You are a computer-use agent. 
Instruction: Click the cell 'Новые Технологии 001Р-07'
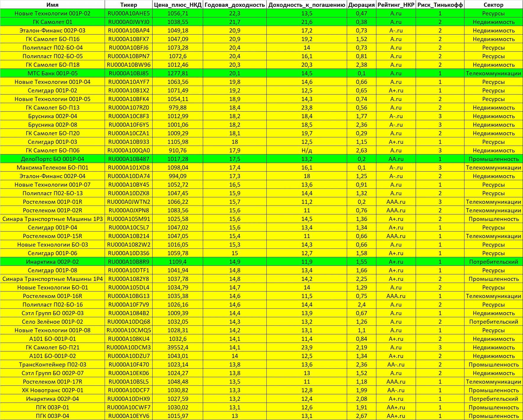53,185
